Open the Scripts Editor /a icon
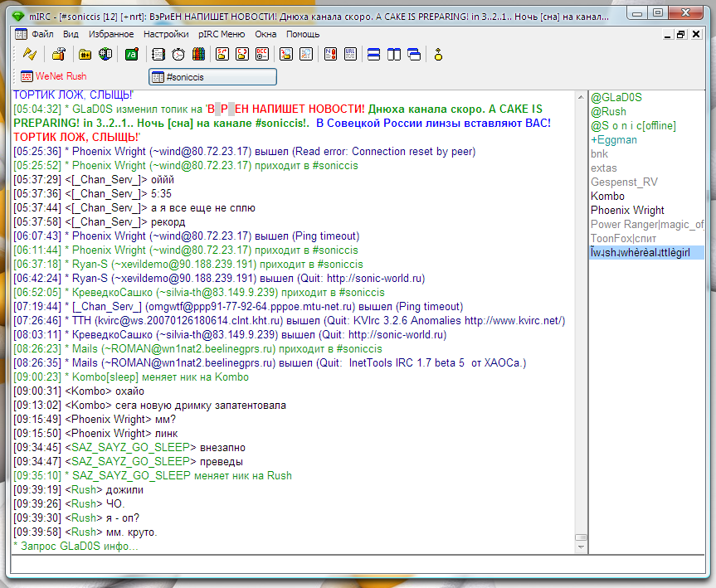 pyautogui.click(x=132, y=55)
